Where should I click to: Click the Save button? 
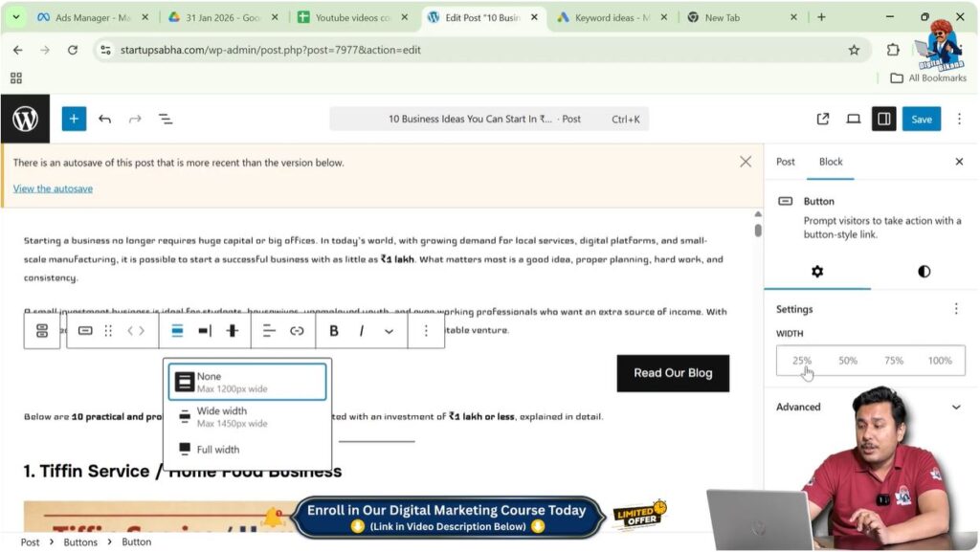[x=921, y=119]
